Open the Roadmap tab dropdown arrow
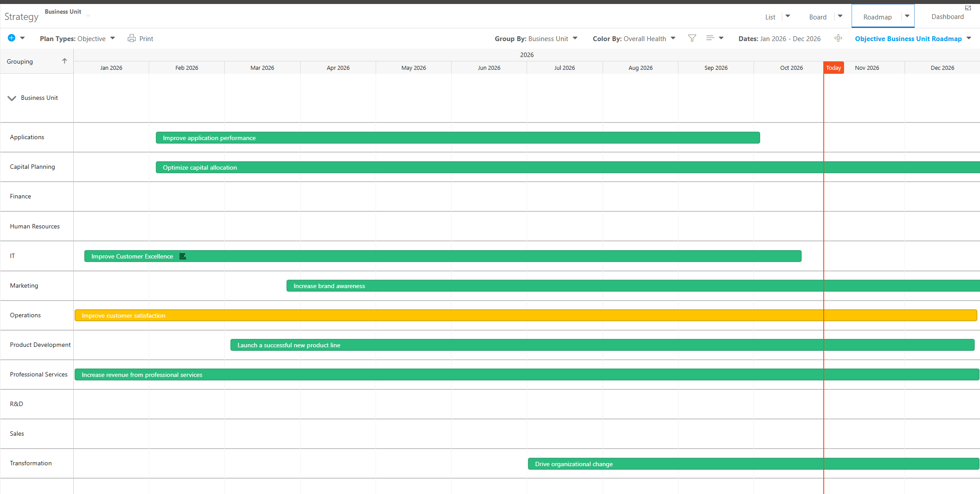Image resolution: width=980 pixels, height=494 pixels. tap(907, 16)
